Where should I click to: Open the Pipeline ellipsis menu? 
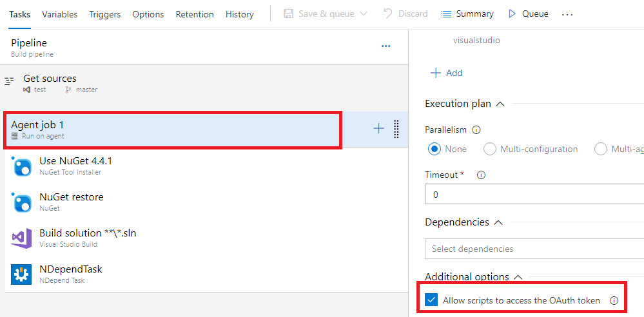point(385,46)
